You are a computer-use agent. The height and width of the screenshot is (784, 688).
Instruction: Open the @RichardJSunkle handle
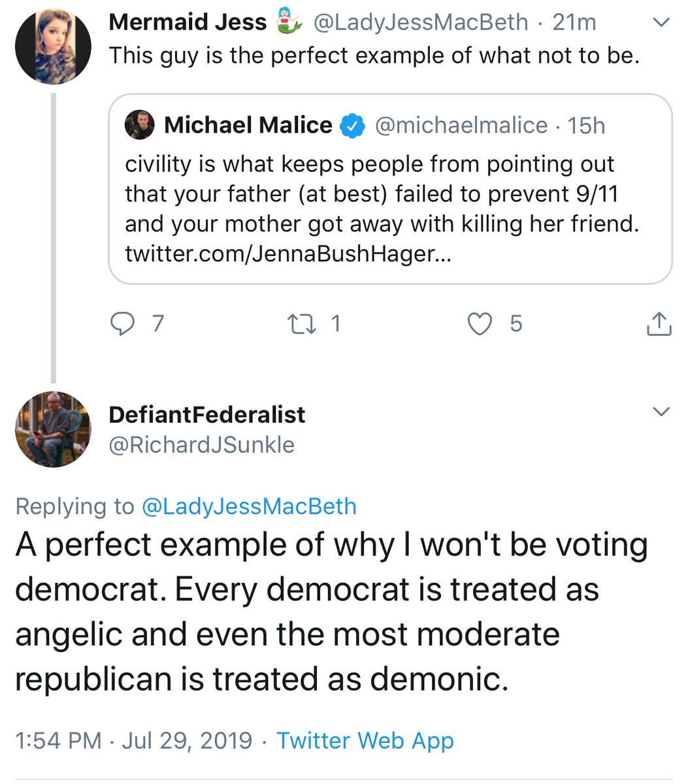[x=202, y=445]
